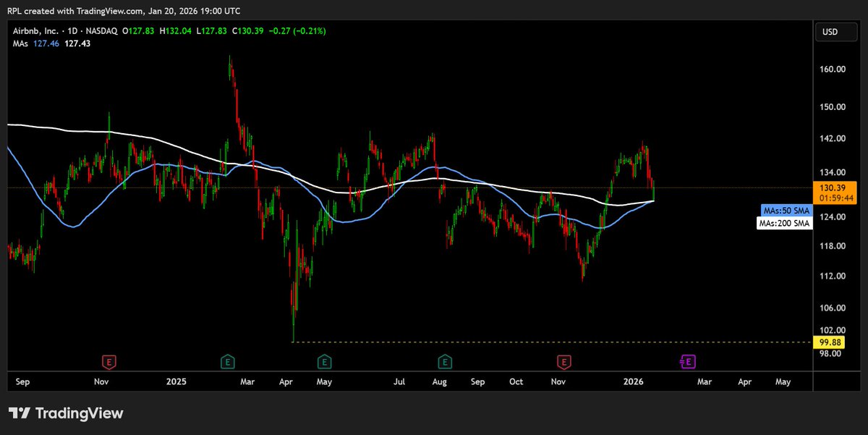Viewport: 868px width, 435px height.
Task: Click the blue 50 SMA line on chart
Action: pyautogui.click(x=72, y=226)
